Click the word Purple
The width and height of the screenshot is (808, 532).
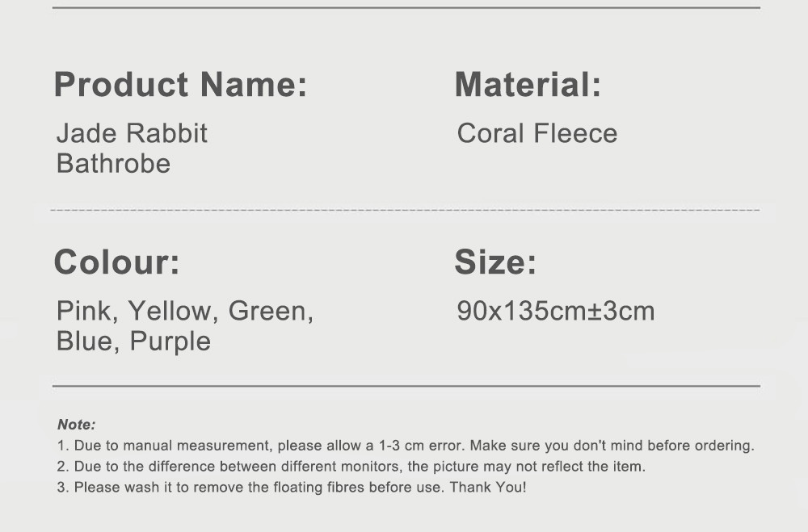pyautogui.click(x=170, y=342)
